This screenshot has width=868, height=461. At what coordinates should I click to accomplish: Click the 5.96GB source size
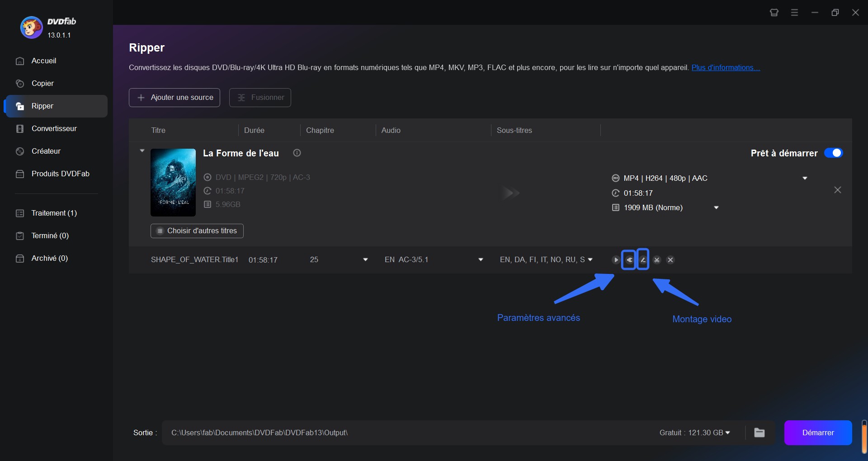click(228, 204)
